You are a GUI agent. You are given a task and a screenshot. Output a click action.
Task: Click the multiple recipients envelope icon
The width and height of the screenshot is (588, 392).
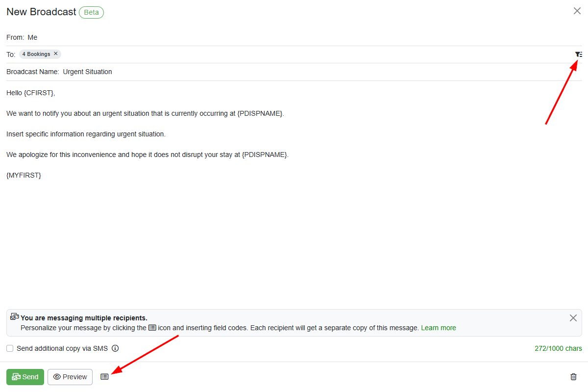click(x=14, y=316)
